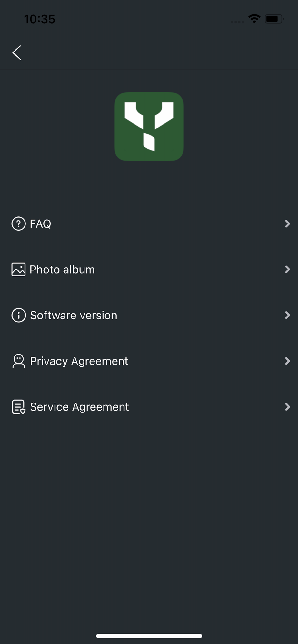The image size is (298, 644).
Task: Expand the FAQ row chevron
Action: click(287, 223)
